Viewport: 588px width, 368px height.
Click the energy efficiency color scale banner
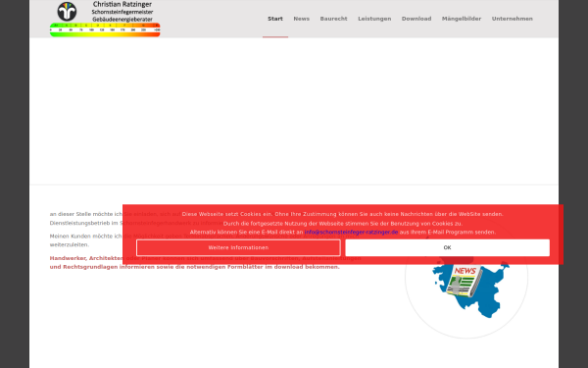[x=105, y=30]
